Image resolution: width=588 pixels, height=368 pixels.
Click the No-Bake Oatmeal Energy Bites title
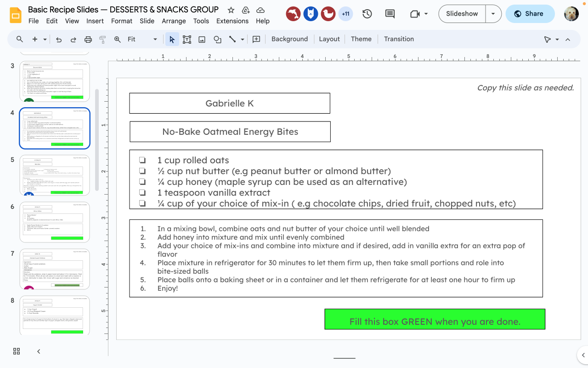tap(230, 132)
